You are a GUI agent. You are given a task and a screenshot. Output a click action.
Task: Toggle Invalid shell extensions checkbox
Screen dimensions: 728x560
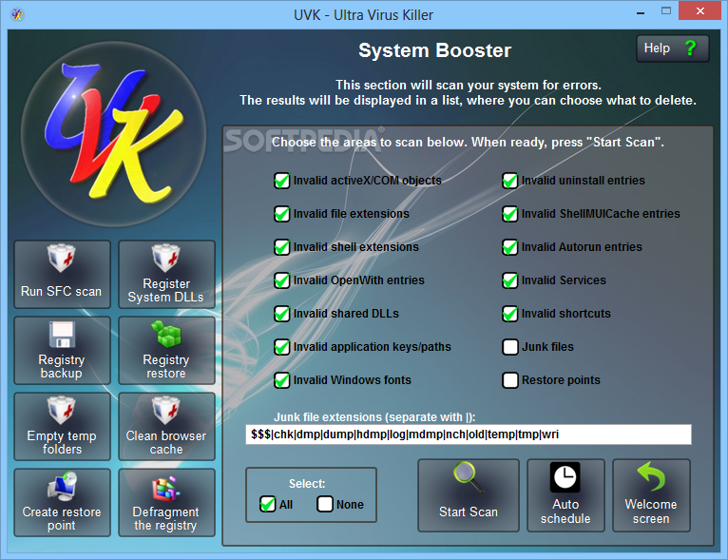click(x=281, y=247)
